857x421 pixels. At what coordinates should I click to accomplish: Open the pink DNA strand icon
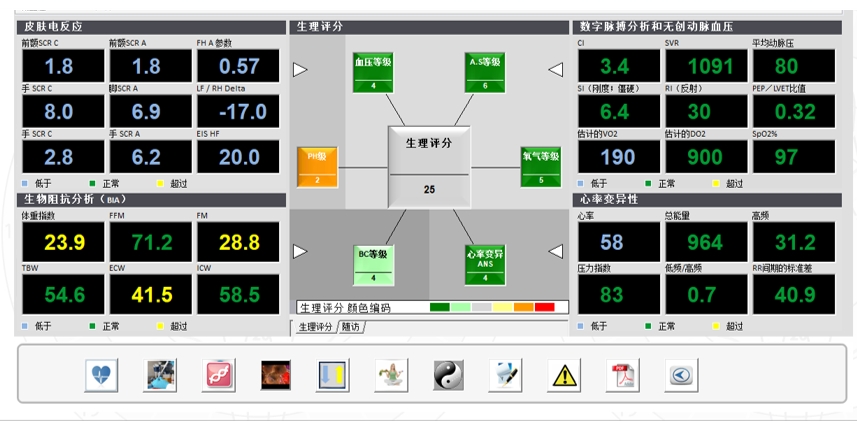[x=218, y=375]
